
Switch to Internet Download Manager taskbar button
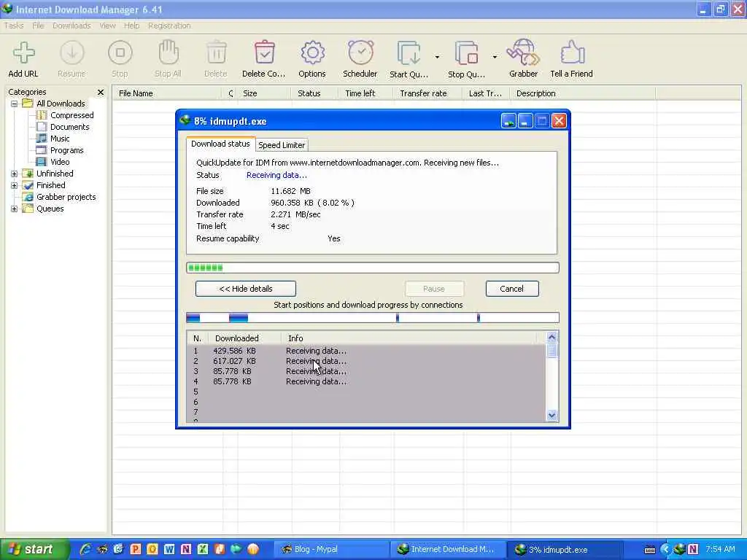[x=447, y=549]
